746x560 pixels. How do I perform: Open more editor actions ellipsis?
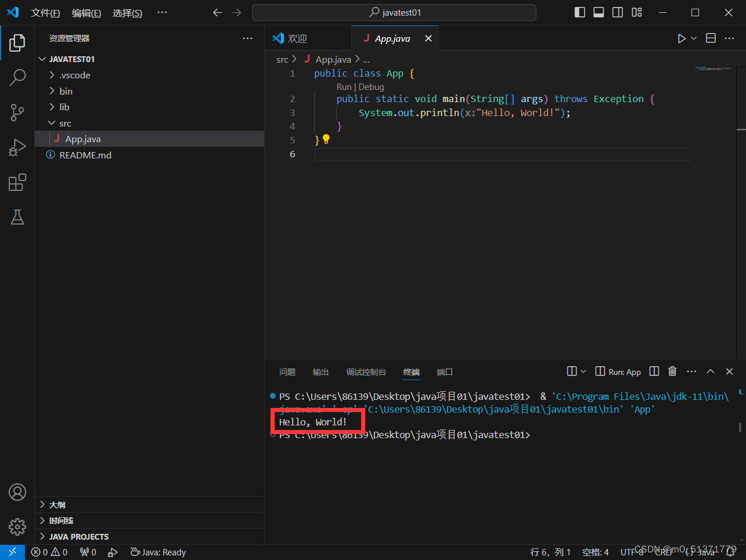tap(730, 38)
